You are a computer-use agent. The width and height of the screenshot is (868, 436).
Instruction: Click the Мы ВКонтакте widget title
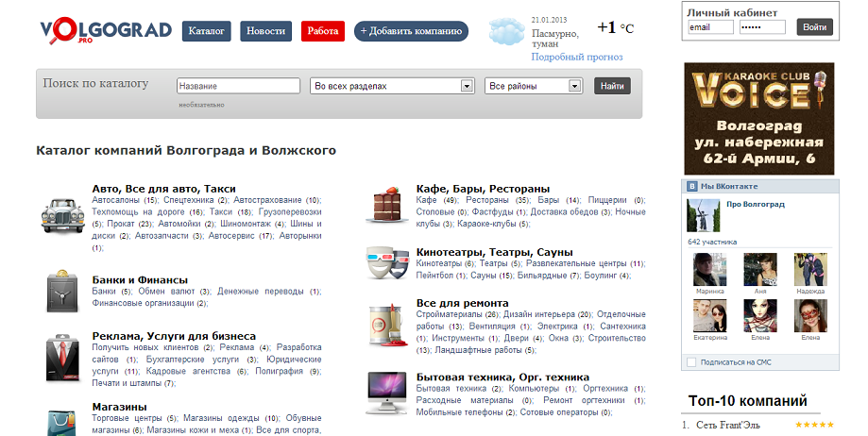coord(728,187)
